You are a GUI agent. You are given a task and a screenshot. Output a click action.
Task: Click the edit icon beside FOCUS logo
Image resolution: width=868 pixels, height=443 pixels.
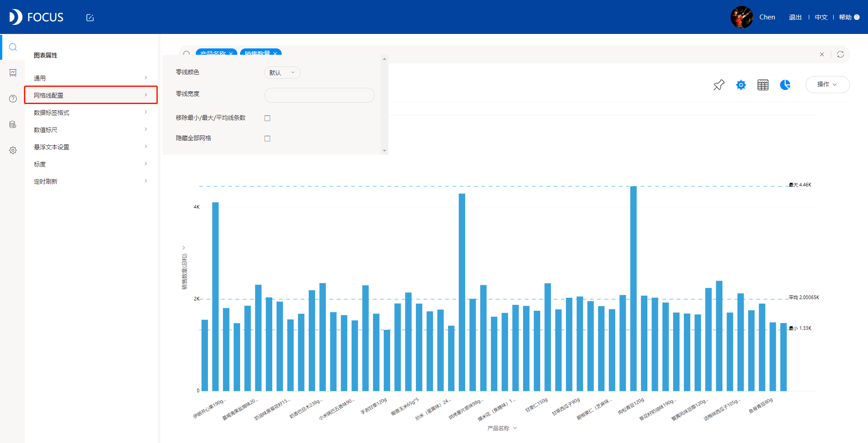click(x=90, y=18)
